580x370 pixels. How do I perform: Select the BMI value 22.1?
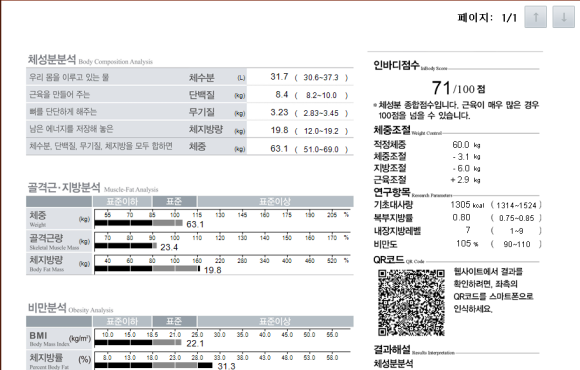[195, 344]
